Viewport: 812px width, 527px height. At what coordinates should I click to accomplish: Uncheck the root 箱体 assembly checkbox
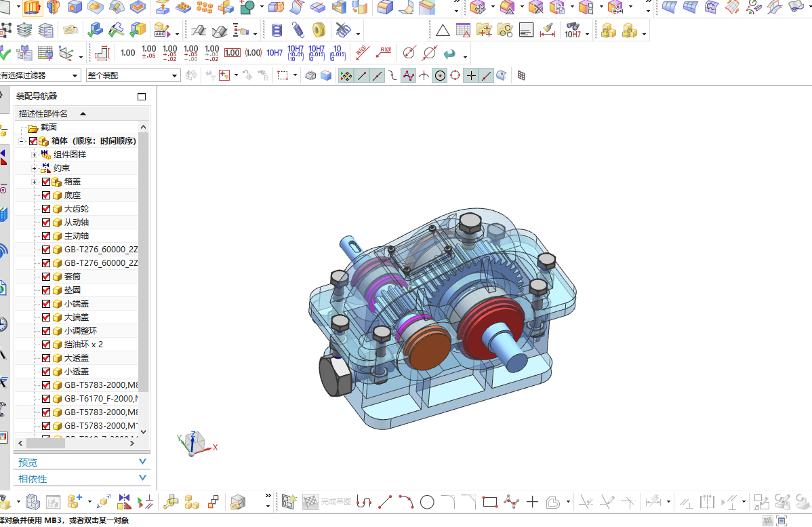tap(33, 141)
